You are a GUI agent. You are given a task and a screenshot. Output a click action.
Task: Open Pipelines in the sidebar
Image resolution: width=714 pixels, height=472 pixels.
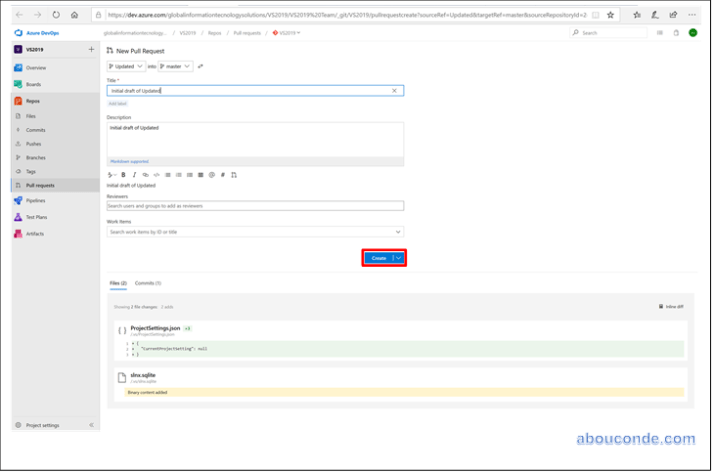coord(36,200)
